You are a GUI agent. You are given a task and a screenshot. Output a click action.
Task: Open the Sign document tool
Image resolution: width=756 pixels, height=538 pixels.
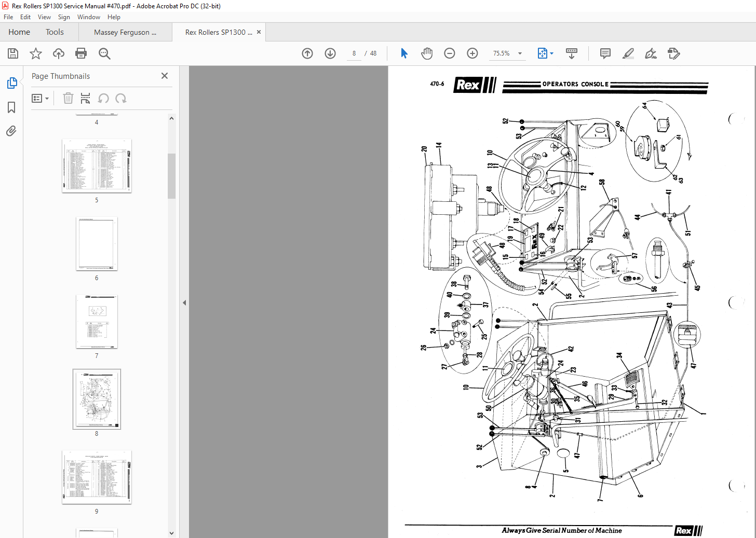(651, 53)
